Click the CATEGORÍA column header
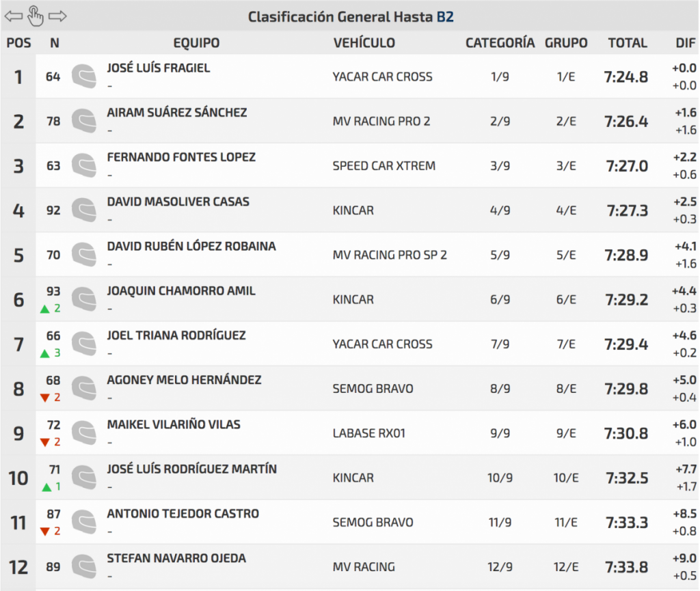The height and width of the screenshot is (591, 700). point(500,43)
